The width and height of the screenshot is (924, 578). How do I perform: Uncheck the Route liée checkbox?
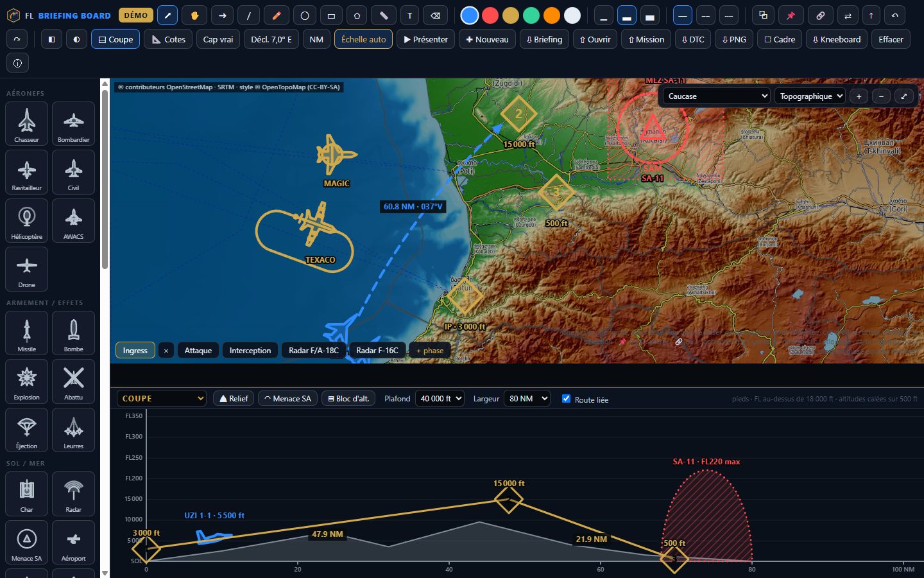(566, 399)
